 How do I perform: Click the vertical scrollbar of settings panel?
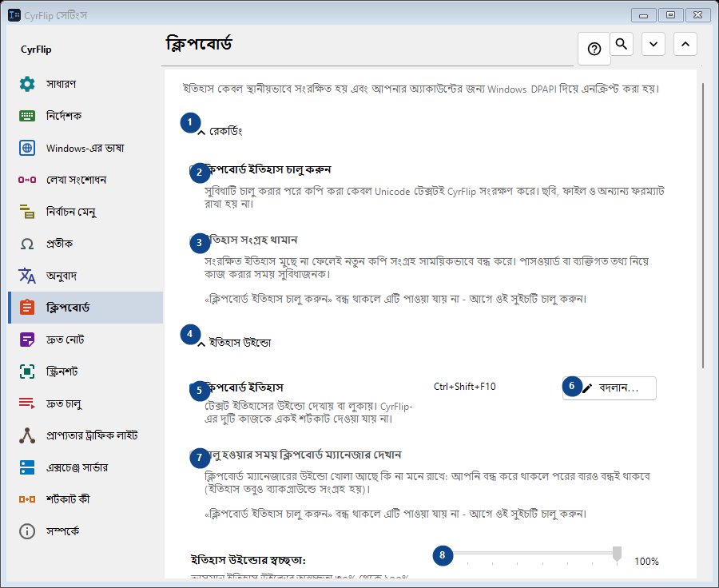(x=703, y=224)
